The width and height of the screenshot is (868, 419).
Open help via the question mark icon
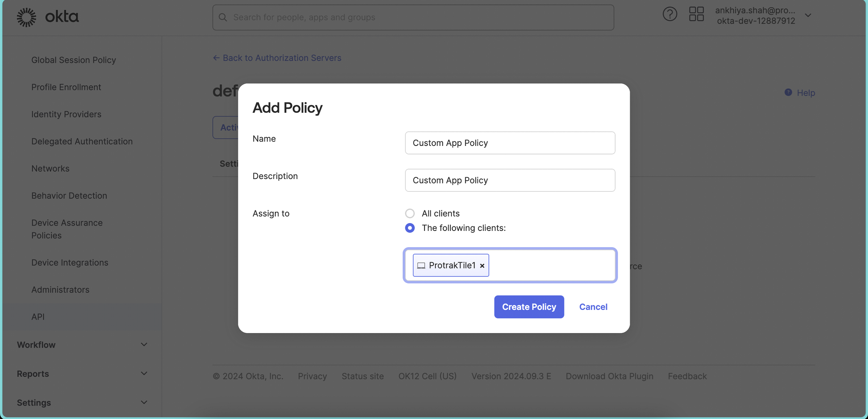point(669,14)
